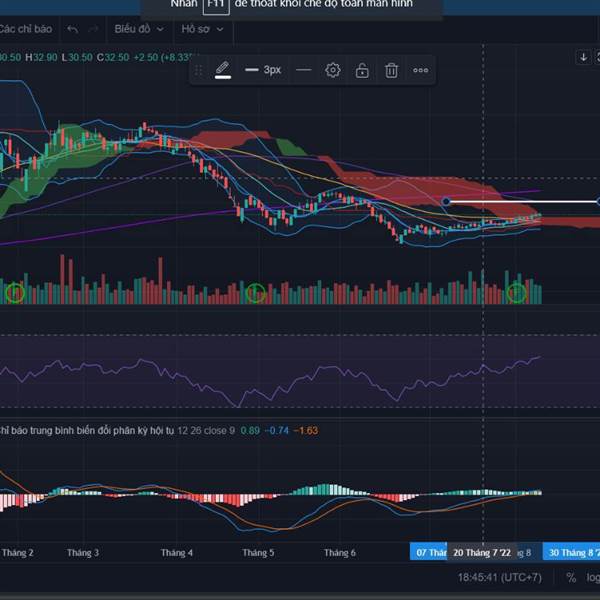Screen dimensions: 600x600
Task: Click the L30.50 low price value
Action: click(77, 57)
